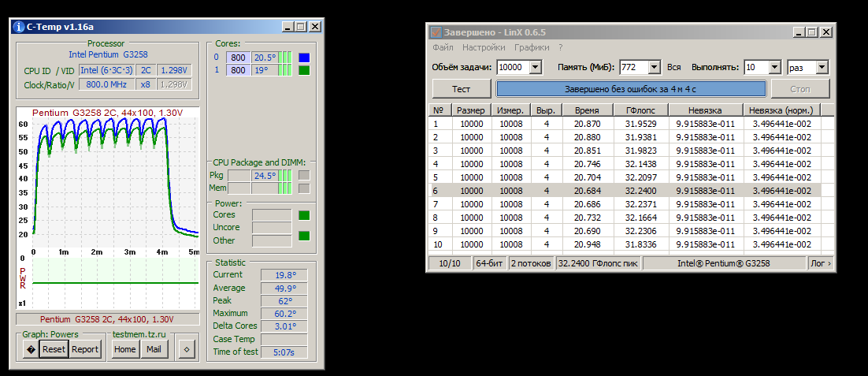This screenshot has height=376, width=868.
Task: Click the core 1 temperature 19° field
Action: click(265, 70)
